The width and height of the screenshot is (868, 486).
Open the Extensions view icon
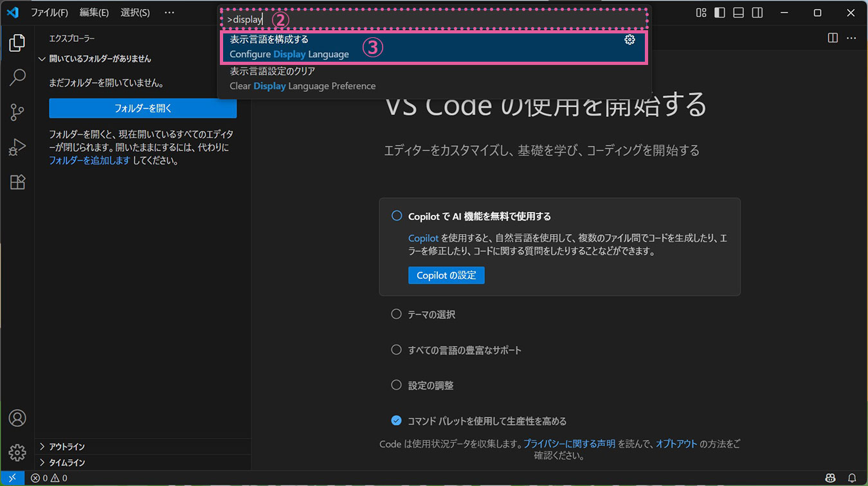17,182
